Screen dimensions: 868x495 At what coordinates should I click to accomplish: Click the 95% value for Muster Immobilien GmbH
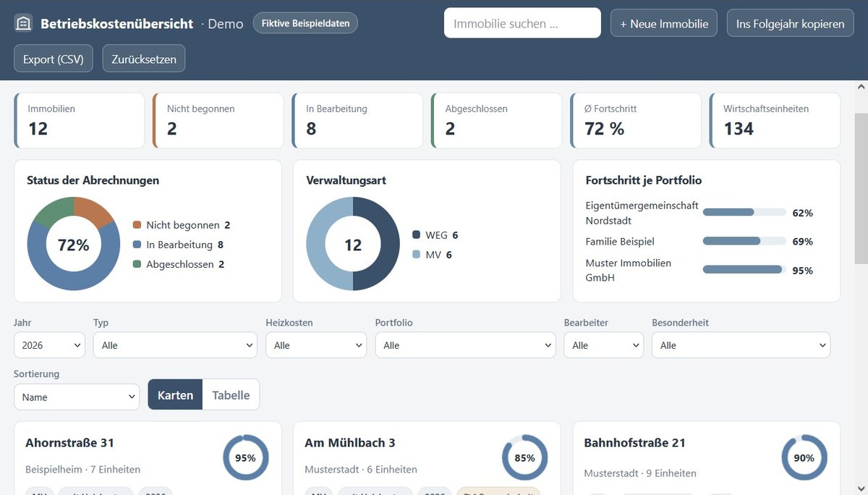point(803,271)
